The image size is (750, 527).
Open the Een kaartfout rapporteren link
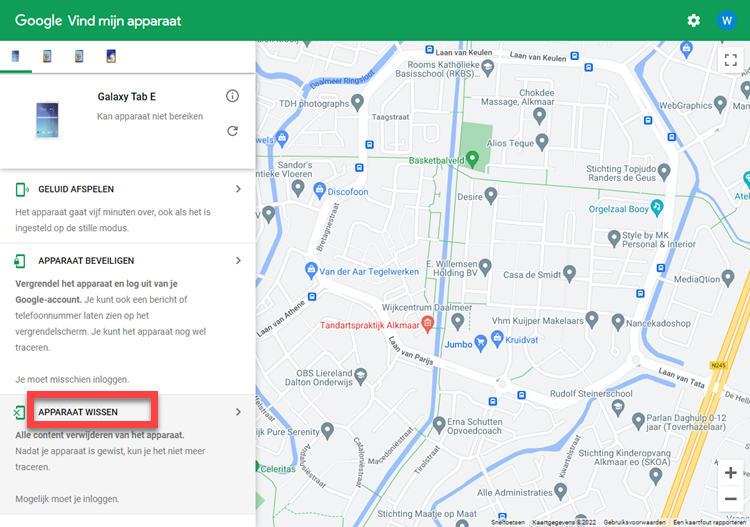(x=711, y=522)
